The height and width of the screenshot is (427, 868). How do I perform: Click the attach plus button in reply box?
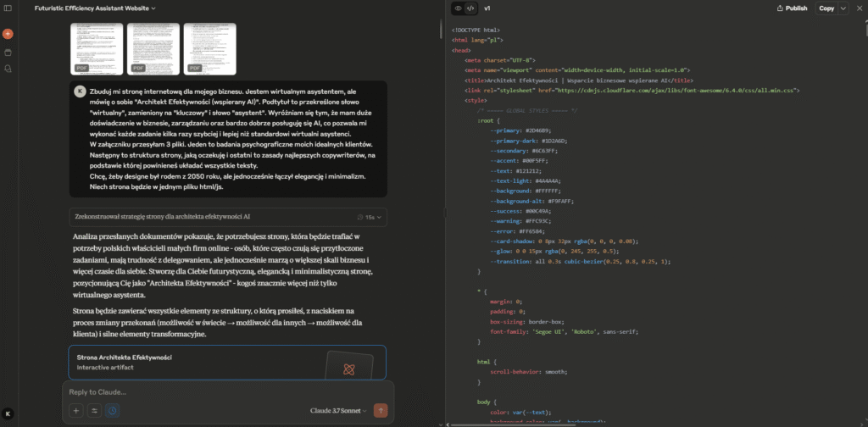pos(76,410)
